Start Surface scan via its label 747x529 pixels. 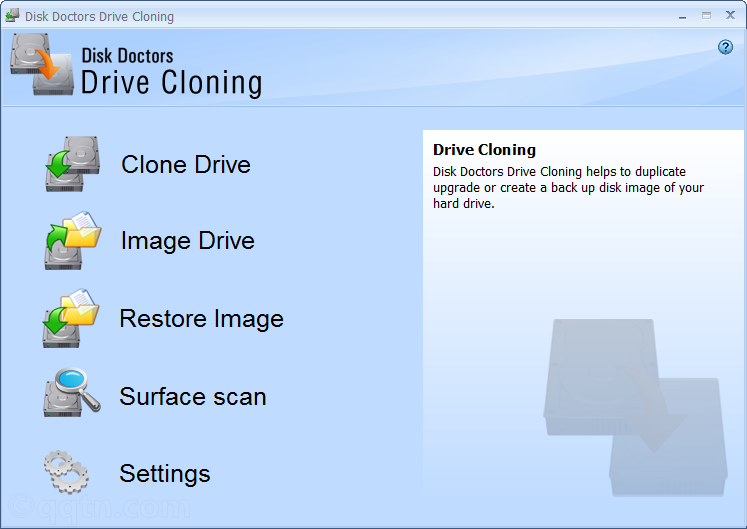click(193, 397)
